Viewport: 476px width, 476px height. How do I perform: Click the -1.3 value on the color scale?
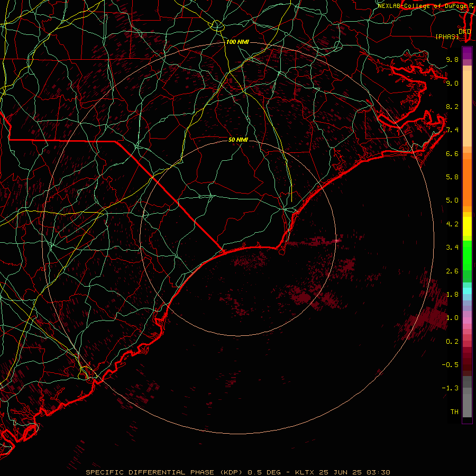click(450, 388)
